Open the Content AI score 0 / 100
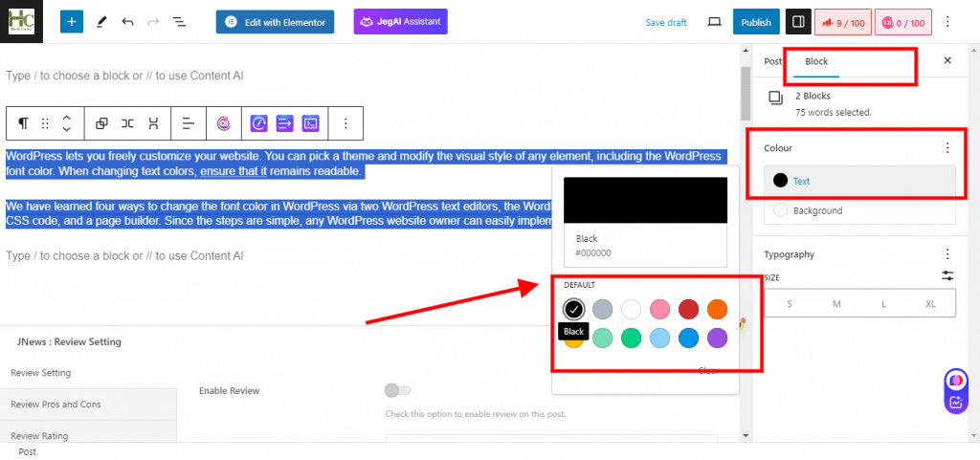This screenshot has height=460, width=980. [903, 22]
